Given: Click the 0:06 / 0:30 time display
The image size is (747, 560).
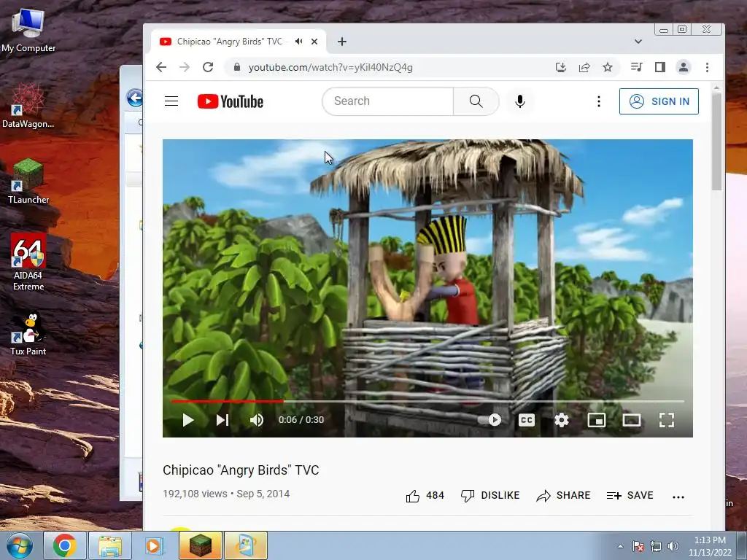Looking at the screenshot, I should (301, 419).
